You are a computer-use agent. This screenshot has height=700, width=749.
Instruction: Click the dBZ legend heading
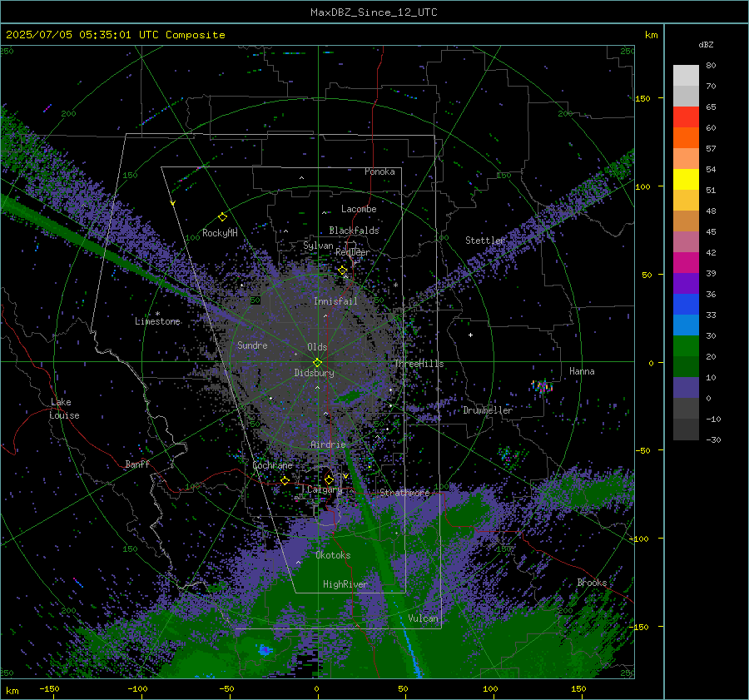[x=706, y=45]
